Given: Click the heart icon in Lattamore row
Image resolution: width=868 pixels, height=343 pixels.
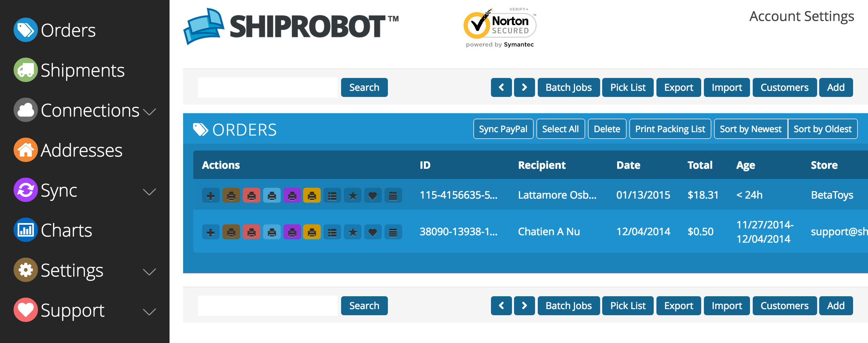Looking at the screenshot, I should 373,196.
